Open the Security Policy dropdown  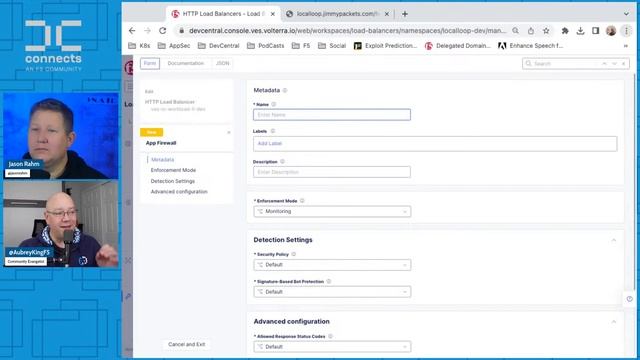pos(332,265)
